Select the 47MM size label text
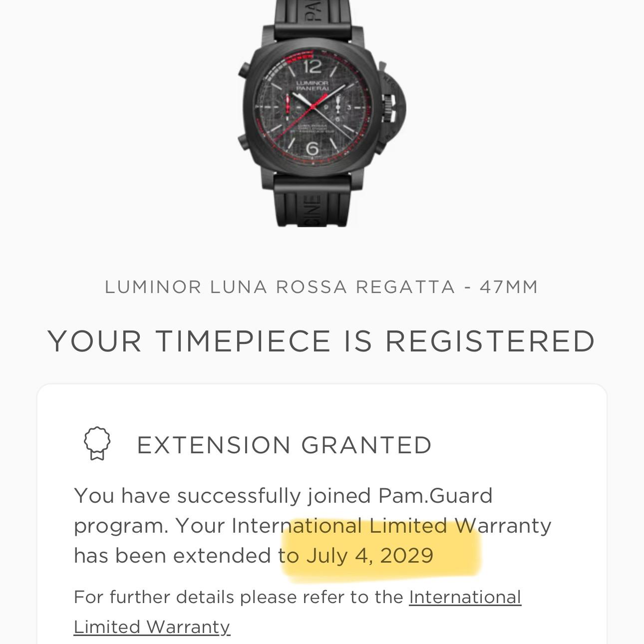Viewport: 644px width, 644px height. 509,286
